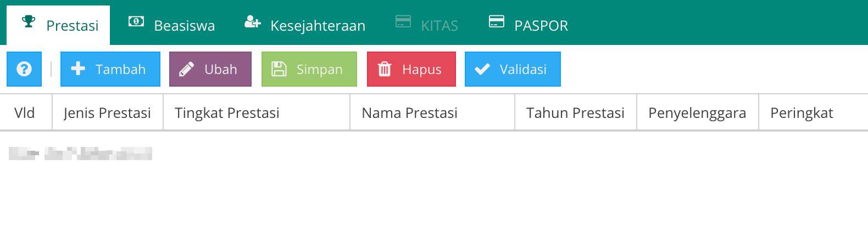
Task: Click the user-plus icon on Kesejahteraan tab
Action: (253, 22)
